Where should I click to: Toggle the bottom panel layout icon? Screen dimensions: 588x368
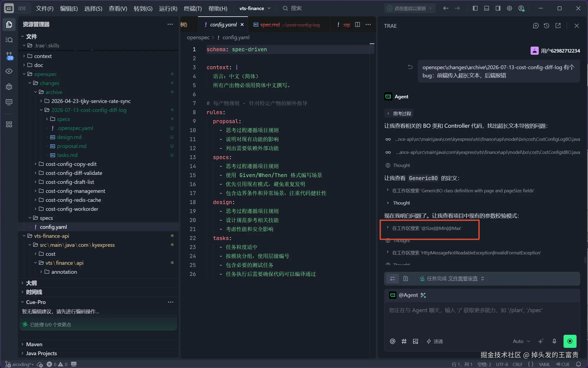[487, 8]
